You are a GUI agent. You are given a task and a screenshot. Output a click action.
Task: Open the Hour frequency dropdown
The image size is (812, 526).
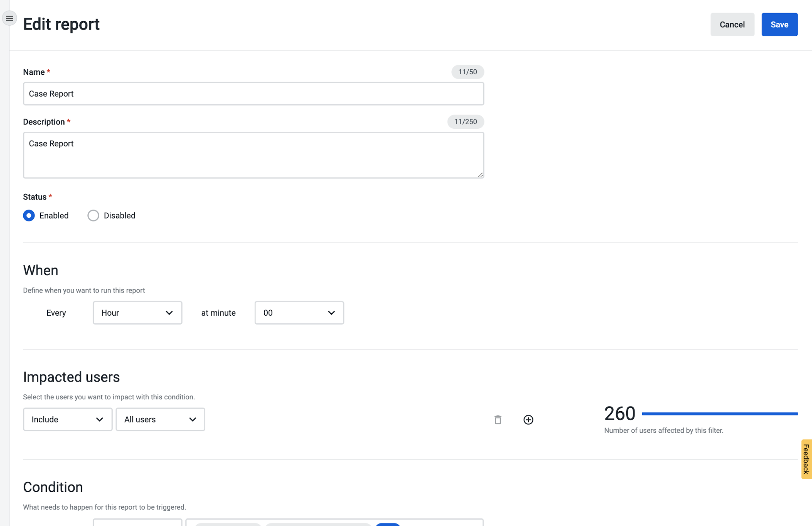point(137,313)
